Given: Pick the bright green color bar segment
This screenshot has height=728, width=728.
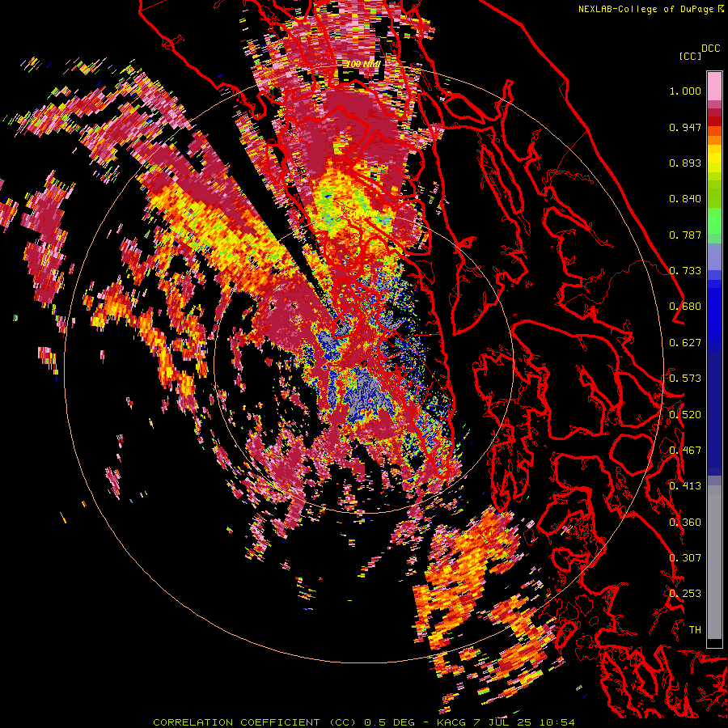Looking at the screenshot, I should pos(714,221).
